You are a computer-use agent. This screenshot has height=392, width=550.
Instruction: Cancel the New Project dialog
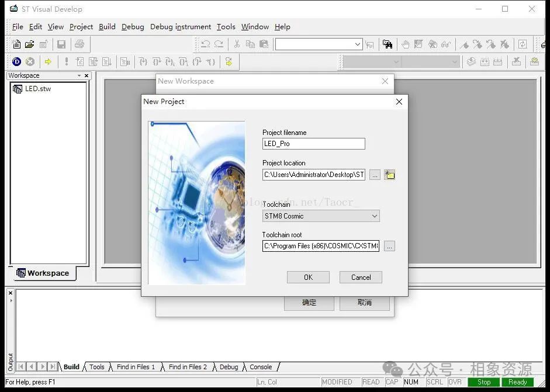click(361, 277)
